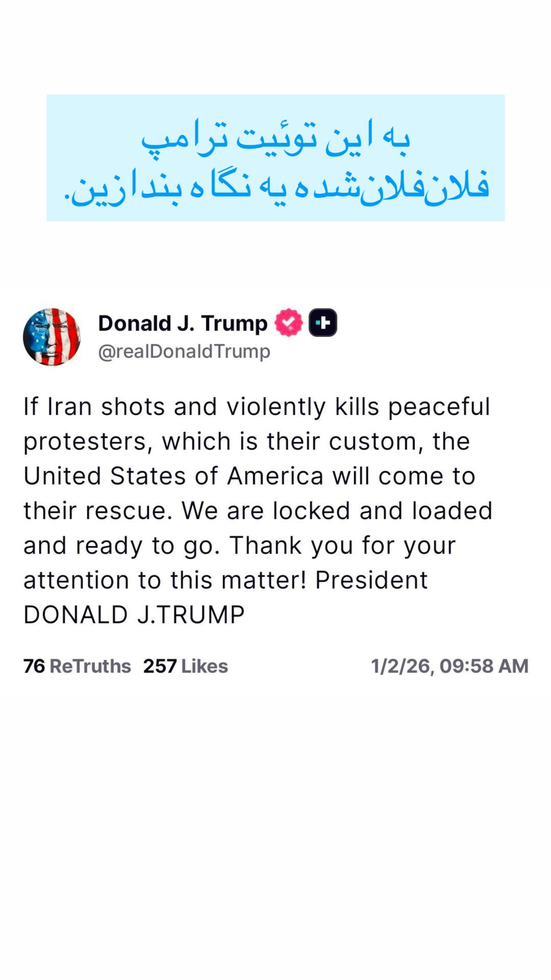The image size is (551, 980).
Task: View the Likes label
Action: (205, 666)
